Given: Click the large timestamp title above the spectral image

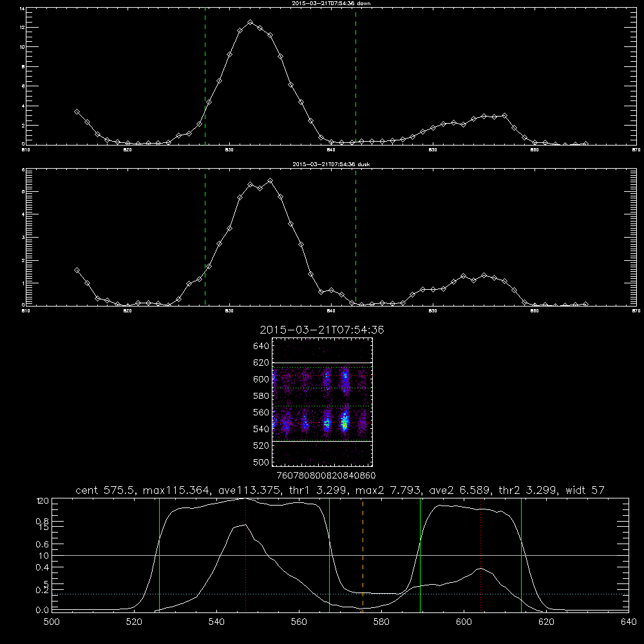Looking at the screenshot, I should coord(322,330).
